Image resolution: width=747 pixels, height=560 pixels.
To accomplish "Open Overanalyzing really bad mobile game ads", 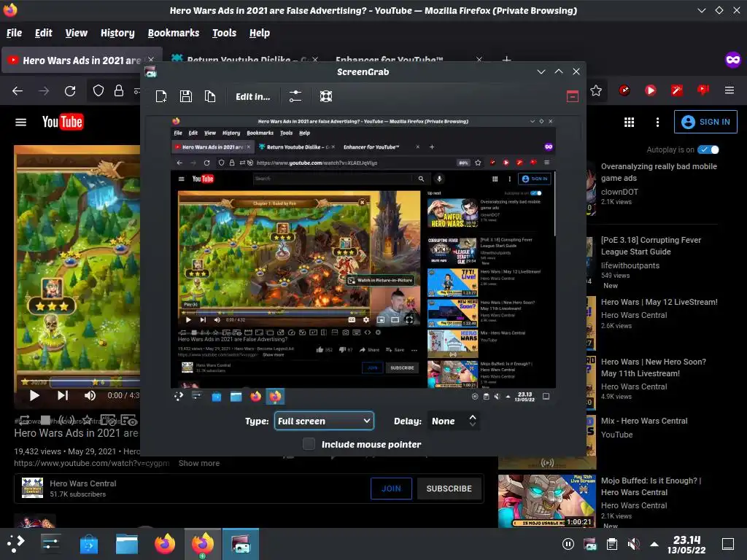I will click(659, 172).
